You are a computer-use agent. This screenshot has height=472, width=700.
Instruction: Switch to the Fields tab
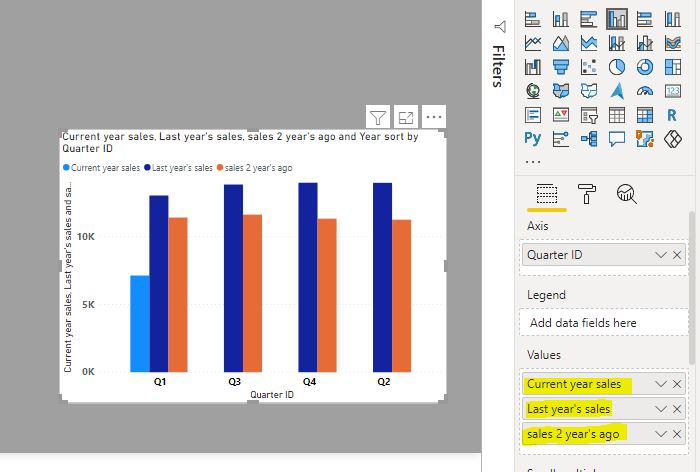pyautogui.click(x=547, y=194)
